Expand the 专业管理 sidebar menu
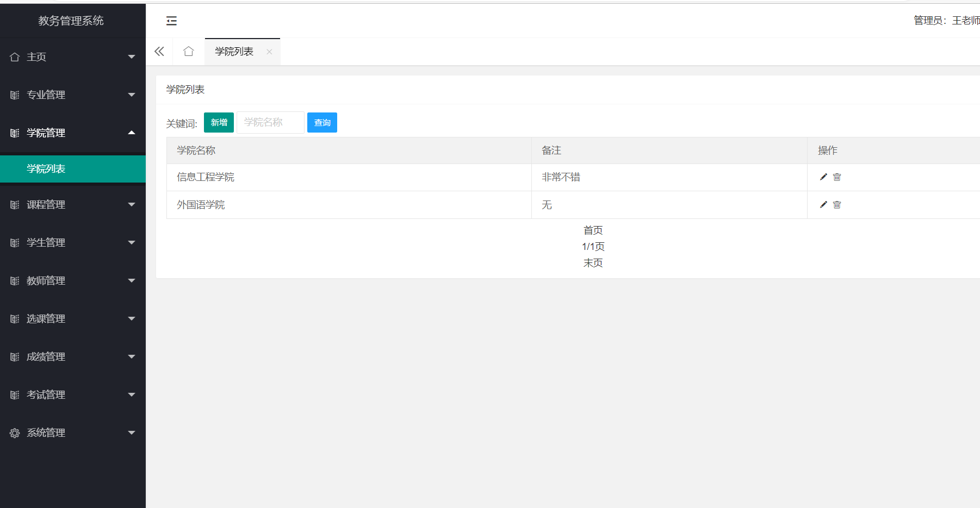980x508 pixels. point(73,95)
